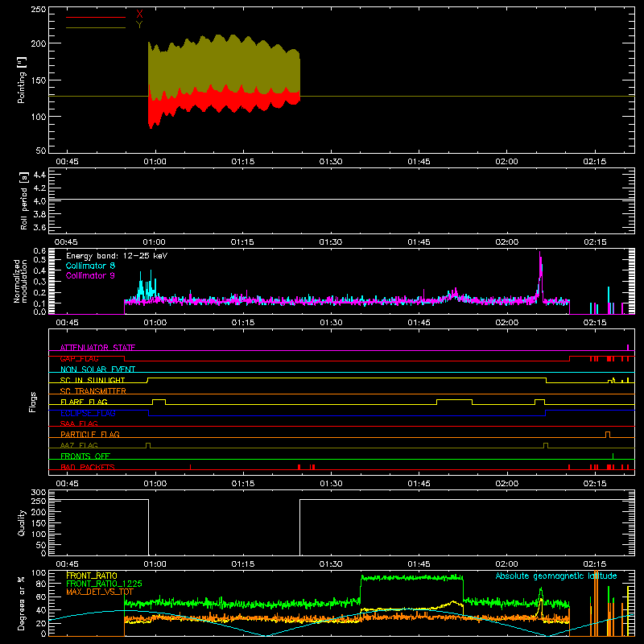Click 00:45 time label under modulation plot
Screen dimensions: 644x644
pyautogui.click(x=67, y=323)
